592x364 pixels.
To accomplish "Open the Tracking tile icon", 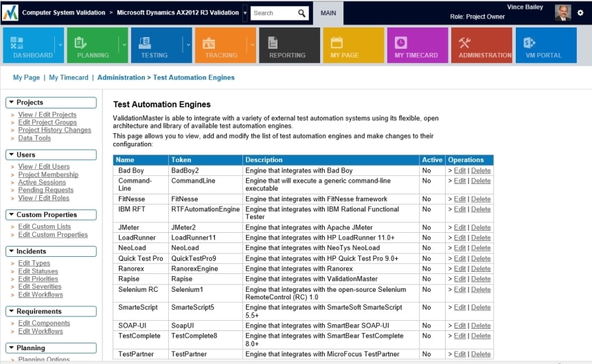I will (x=209, y=43).
